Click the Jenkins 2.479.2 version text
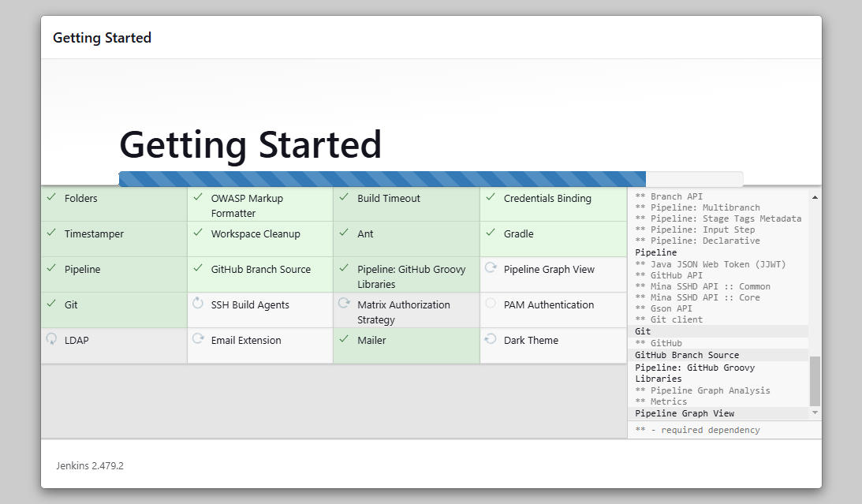The height and width of the screenshot is (504, 862). pos(90,465)
